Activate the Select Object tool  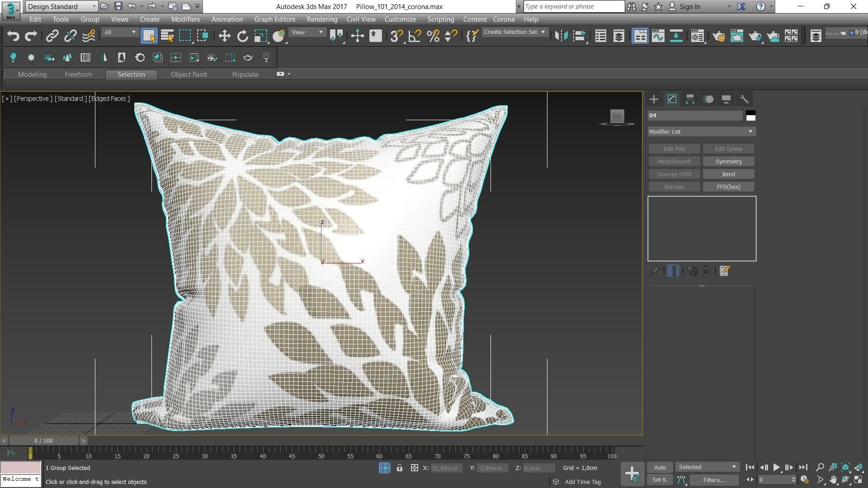[x=149, y=36]
